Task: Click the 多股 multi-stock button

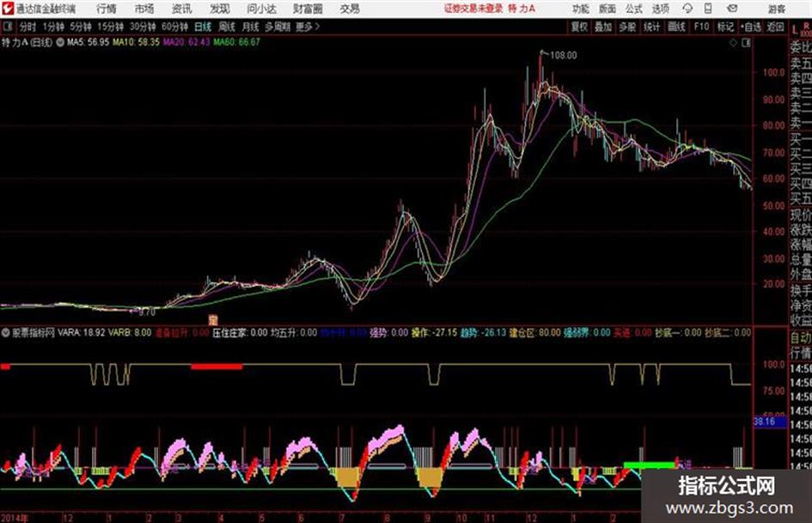Action: pyautogui.click(x=627, y=27)
